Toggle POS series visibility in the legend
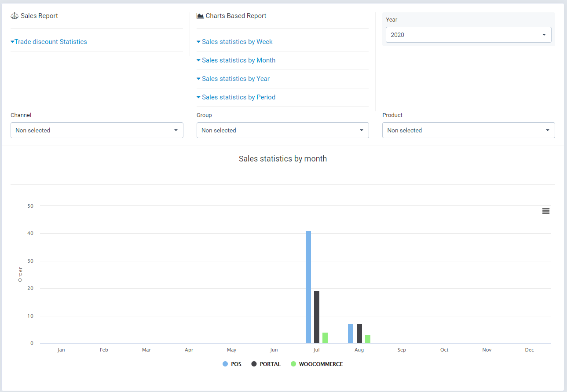This screenshot has height=392, width=567. (232, 364)
